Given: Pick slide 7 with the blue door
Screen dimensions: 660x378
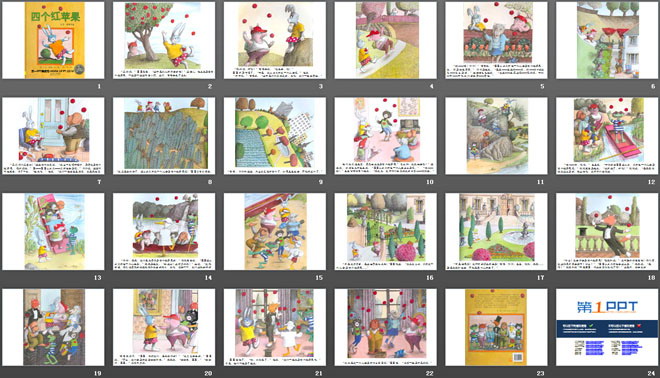Looking at the screenshot, I should [53, 136].
